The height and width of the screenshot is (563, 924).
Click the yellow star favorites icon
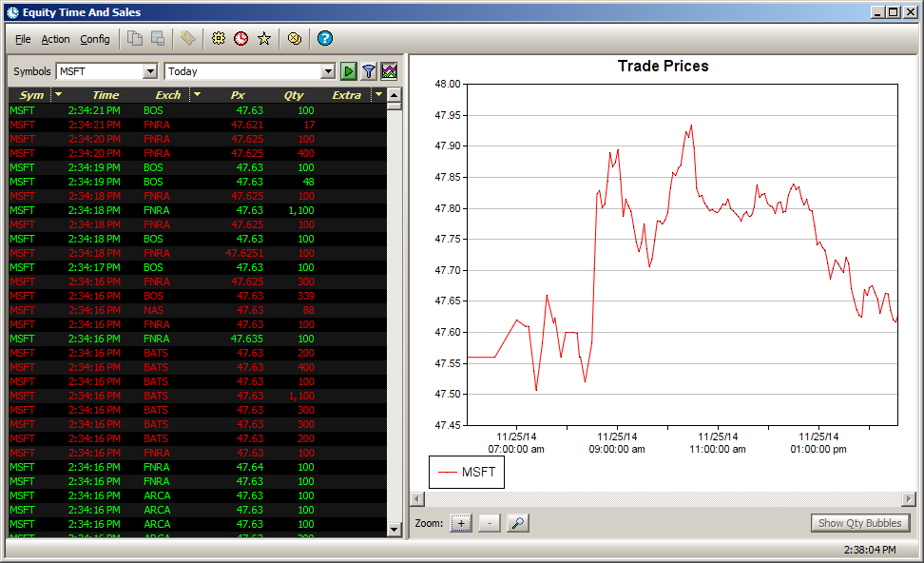[264, 38]
